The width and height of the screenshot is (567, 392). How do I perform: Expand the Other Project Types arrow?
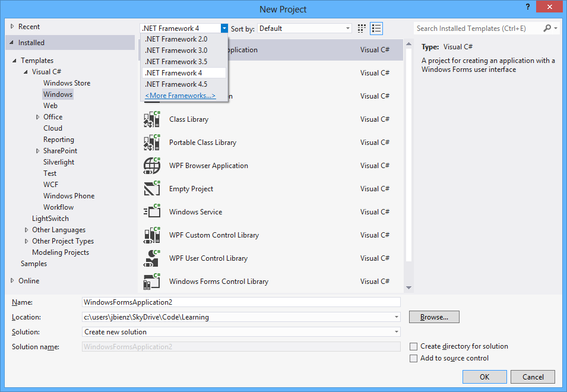coord(26,241)
